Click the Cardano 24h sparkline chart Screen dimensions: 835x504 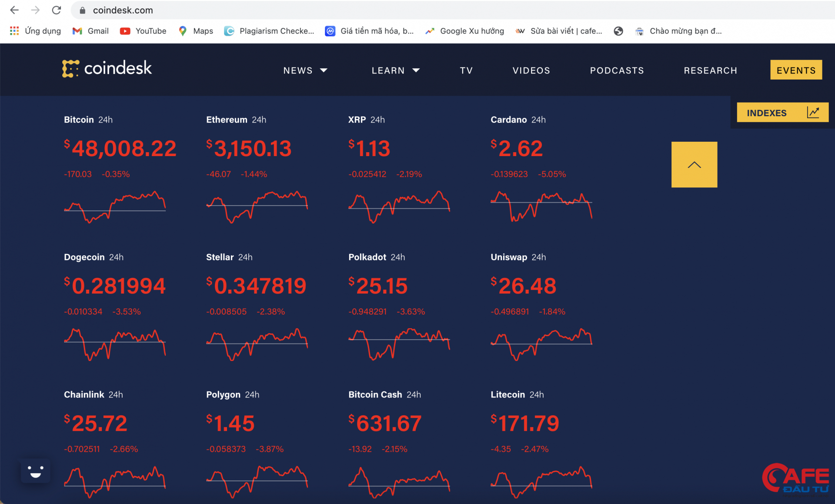pos(541,207)
